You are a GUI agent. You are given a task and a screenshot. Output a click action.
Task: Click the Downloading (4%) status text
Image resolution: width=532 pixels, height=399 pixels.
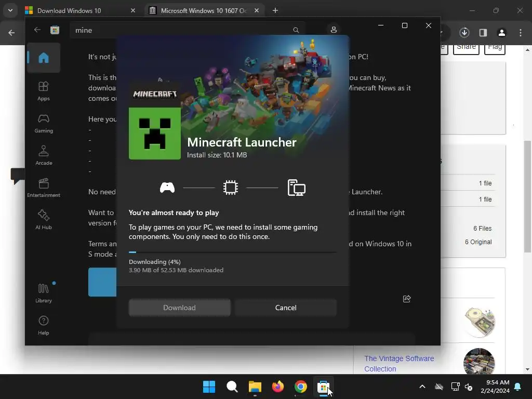pos(155,262)
